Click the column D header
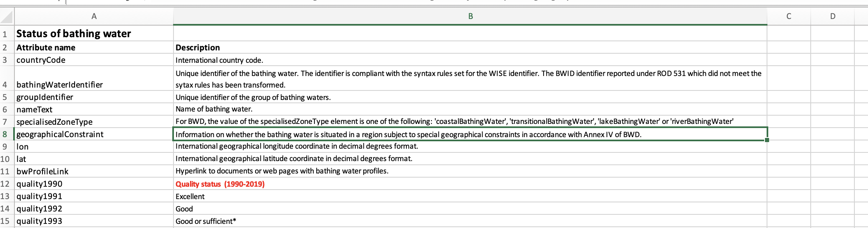 click(833, 17)
